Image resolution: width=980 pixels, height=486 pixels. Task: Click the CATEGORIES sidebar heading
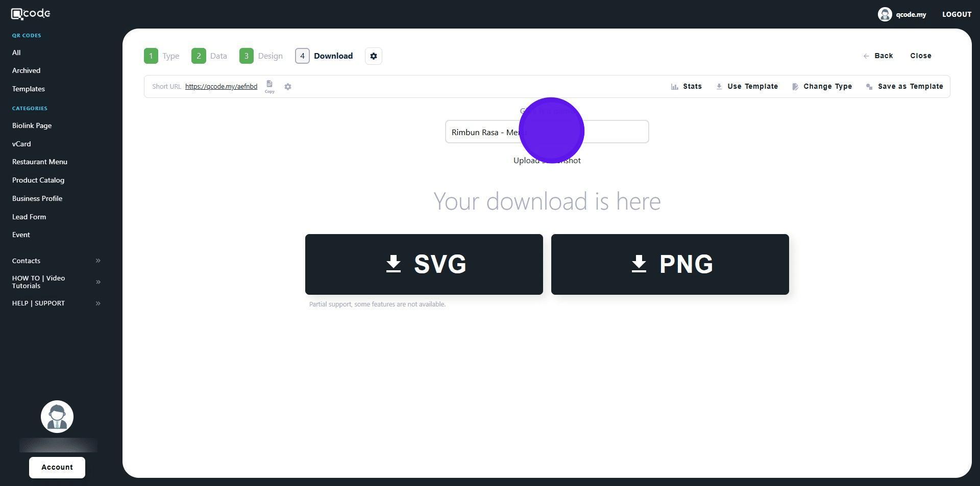pyautogui.click(x=30, y=109)
